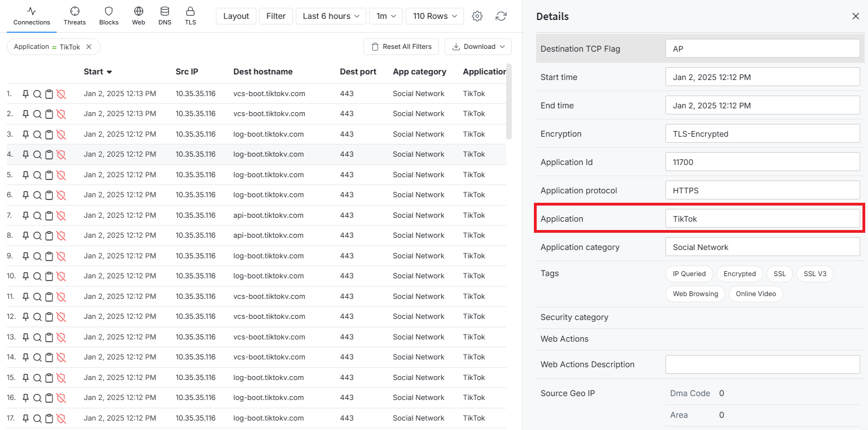Click the Destination TCP Flag field
The image size is (868, 430).
763,48
